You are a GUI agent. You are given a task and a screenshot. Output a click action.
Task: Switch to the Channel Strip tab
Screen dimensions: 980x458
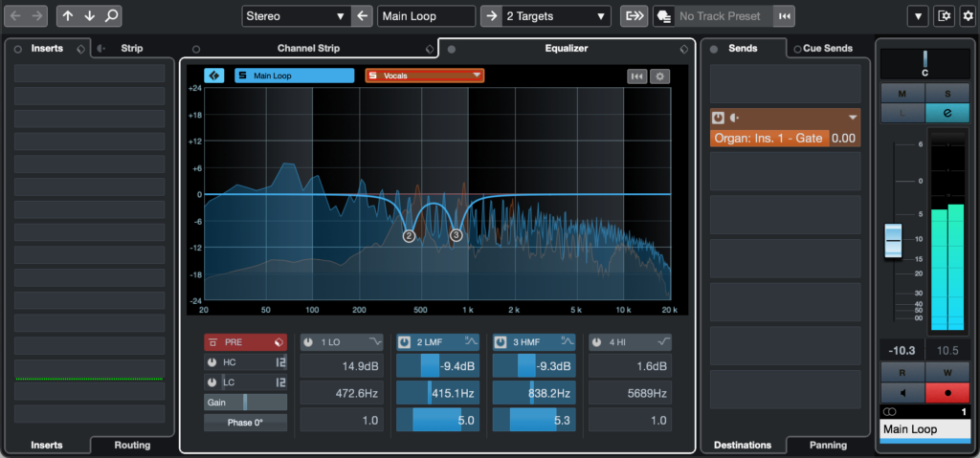coord(309,48)
